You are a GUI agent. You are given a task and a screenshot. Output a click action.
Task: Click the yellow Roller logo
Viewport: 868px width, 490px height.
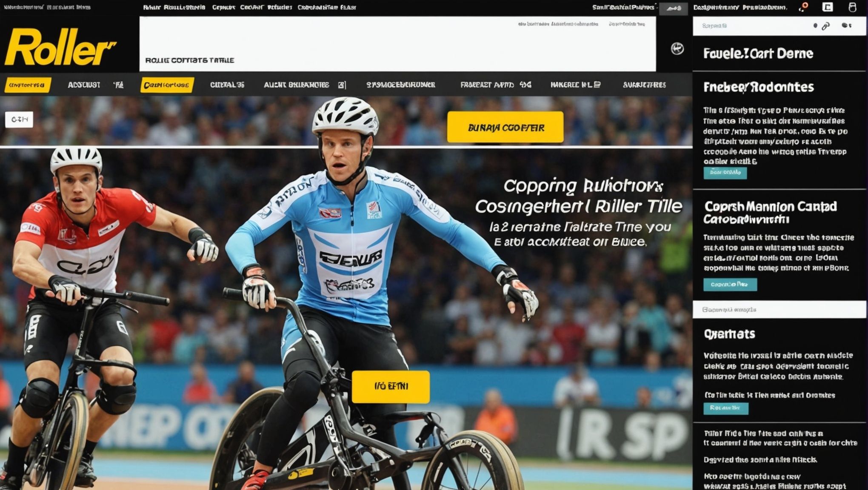click(x=60, y=47)
